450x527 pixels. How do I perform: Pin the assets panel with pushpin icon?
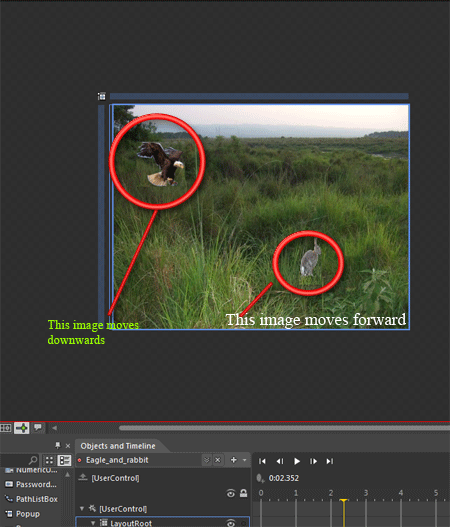coord(58,445)
